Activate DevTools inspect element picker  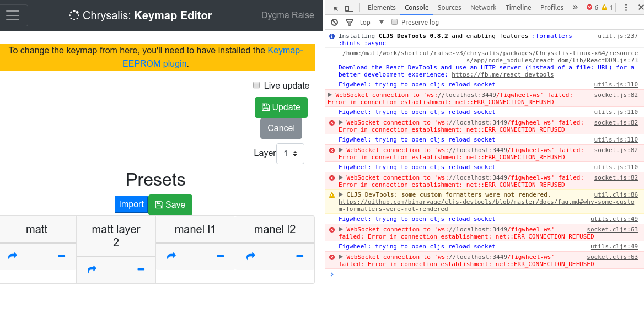(x=334, y=7)
